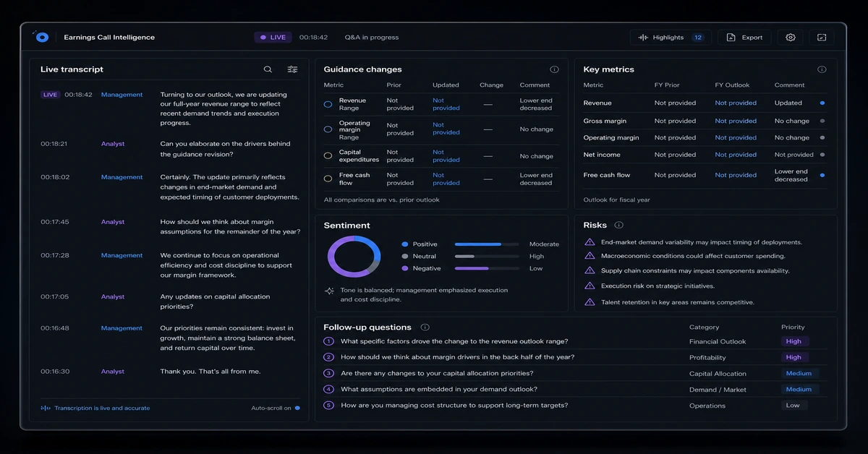
Task: Click the 00:17:28 transcript timestamp
Action: [55, 255]
